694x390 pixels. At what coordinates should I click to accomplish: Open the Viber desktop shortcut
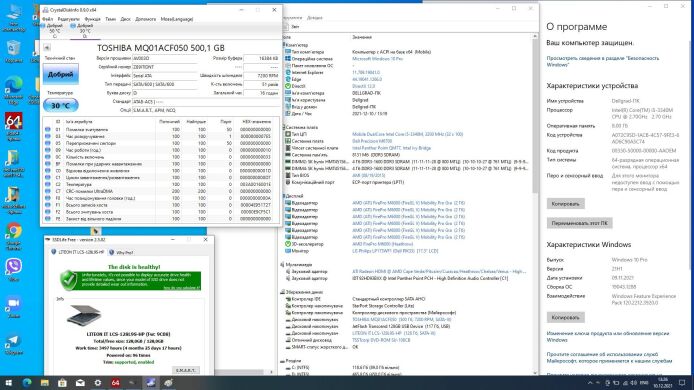[x=14, y=270]
